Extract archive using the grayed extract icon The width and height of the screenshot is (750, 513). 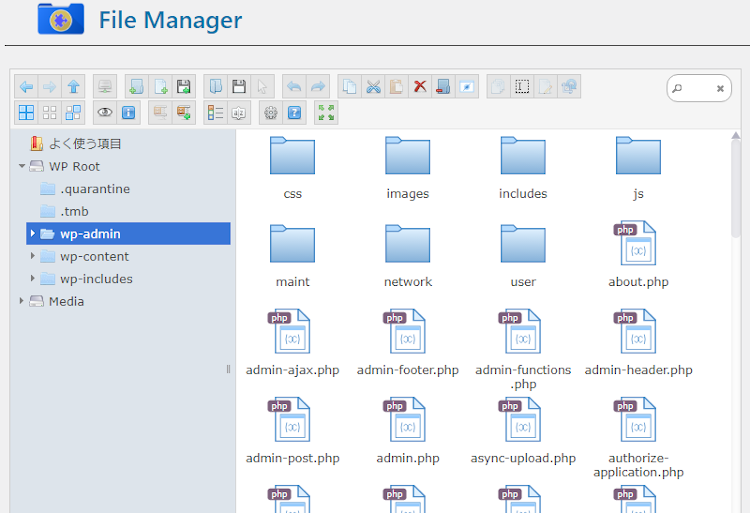(x=160, y=113)
